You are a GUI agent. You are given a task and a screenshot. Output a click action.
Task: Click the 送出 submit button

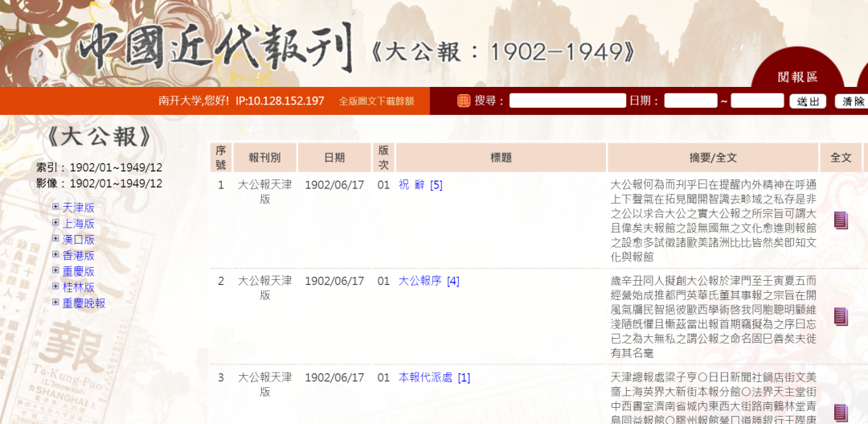tap(808, 101)
